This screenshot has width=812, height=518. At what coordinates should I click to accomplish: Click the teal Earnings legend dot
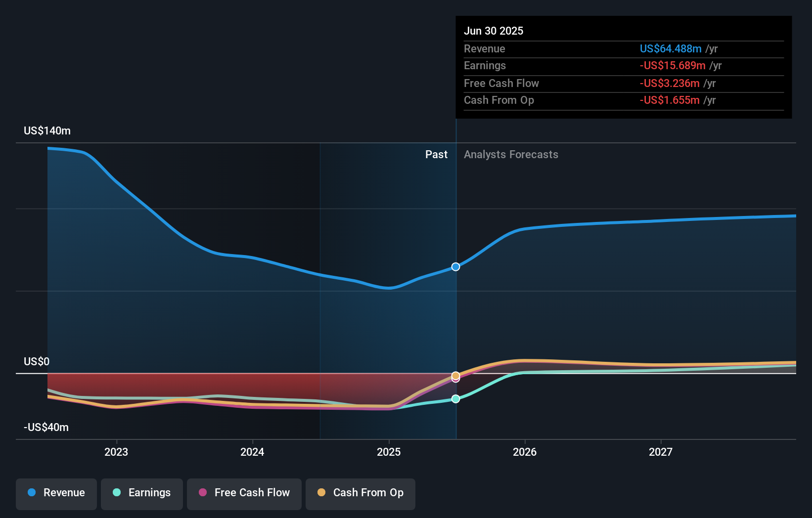pyautogui.click(x=116, y=493)
